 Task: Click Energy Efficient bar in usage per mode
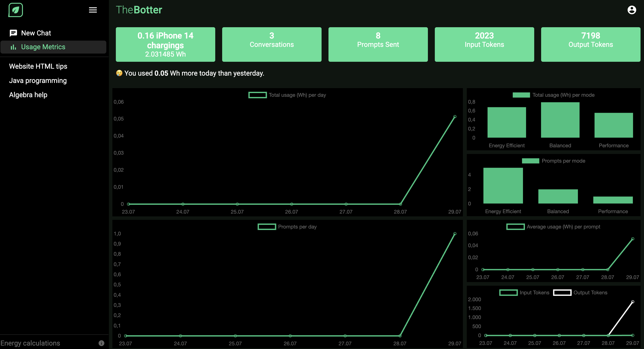pyautogui.click(x=507, y=122)
